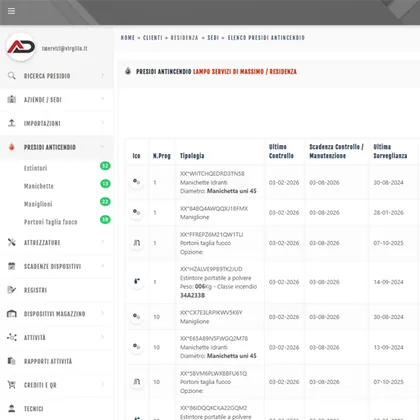Screen dimensions: 420x420
Task: Click Portoni Taglia fuoco green count badge
Action: tap(105, 219)
